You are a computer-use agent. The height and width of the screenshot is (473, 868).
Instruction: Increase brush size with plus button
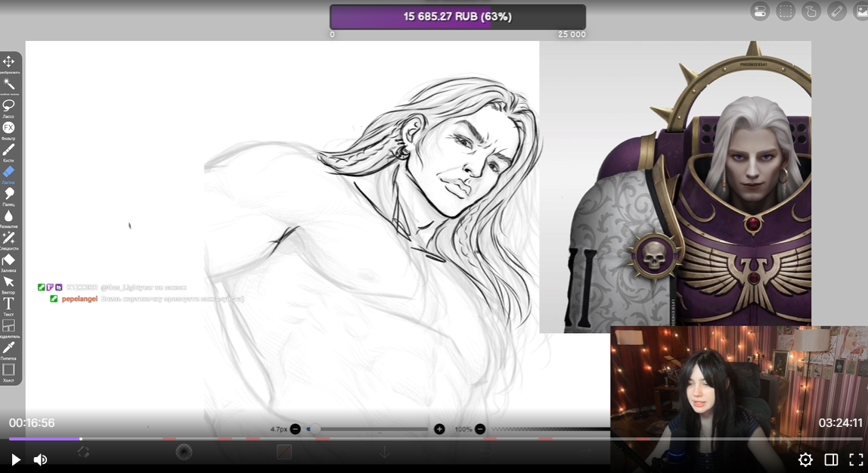click(439, 429)
